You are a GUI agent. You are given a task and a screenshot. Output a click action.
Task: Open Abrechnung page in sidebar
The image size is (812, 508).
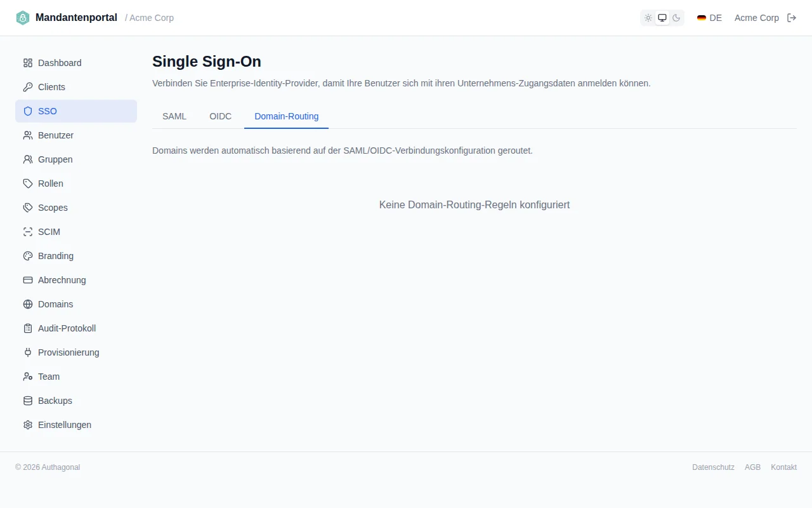click(x=76, y=280)
